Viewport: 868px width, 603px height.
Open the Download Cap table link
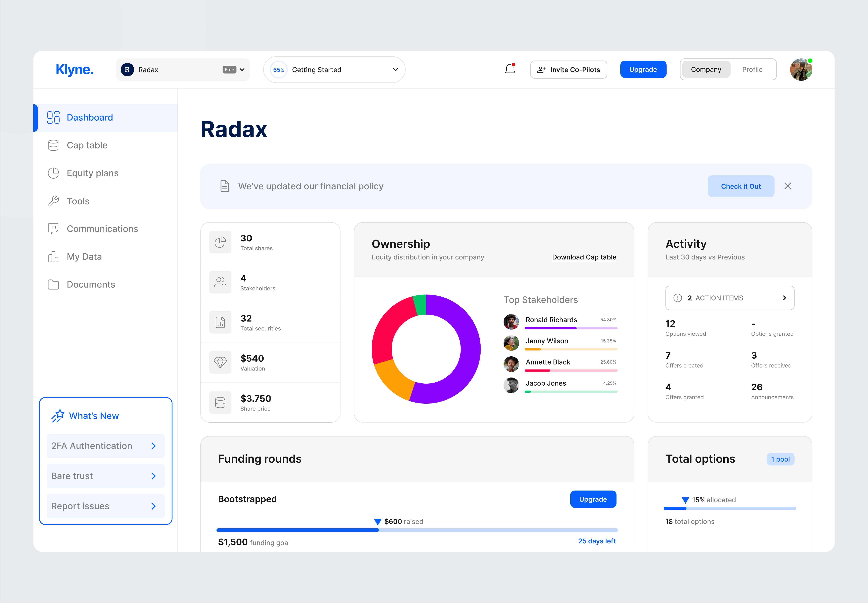[x=584, y=257]
